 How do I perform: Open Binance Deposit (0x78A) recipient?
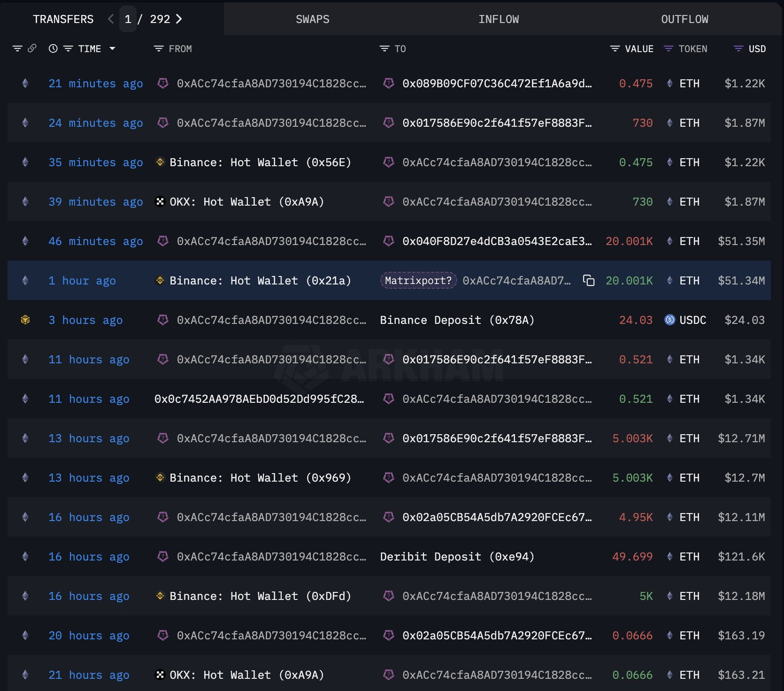pyautogui.click(x=457, y=320)
